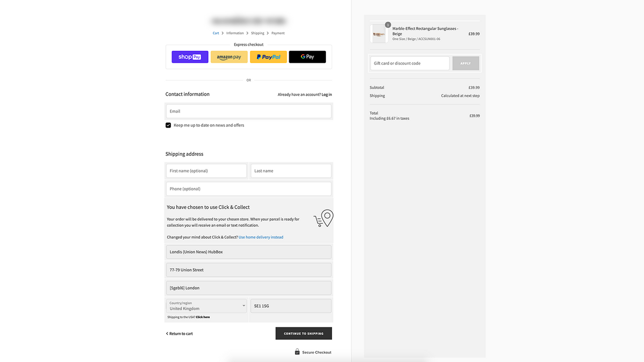Click the Email address input field
Image resolution: width=644 pixels, height=362 pixels.
[249, 111]
